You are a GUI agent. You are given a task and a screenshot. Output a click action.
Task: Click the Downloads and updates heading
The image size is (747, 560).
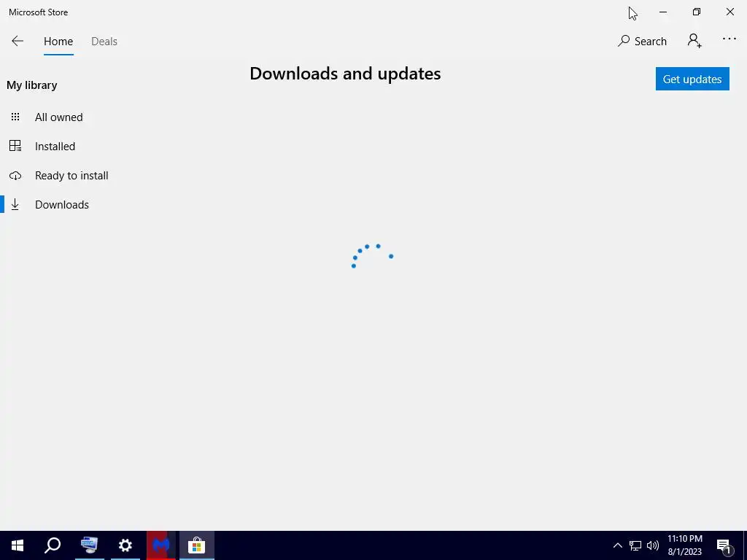[x=345, y=74]
